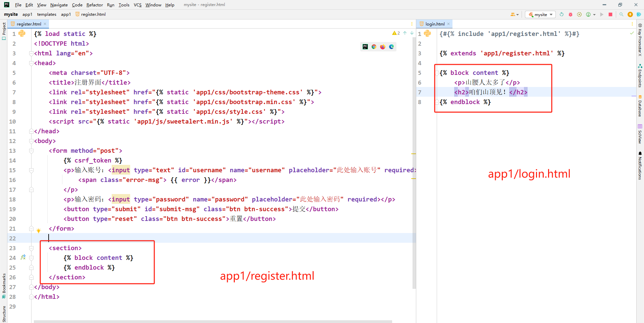Click mysite in the breadcrumb bar
The width and height of the screenshot is (644, 323).
pyautogui.click(x=11, y=14)
